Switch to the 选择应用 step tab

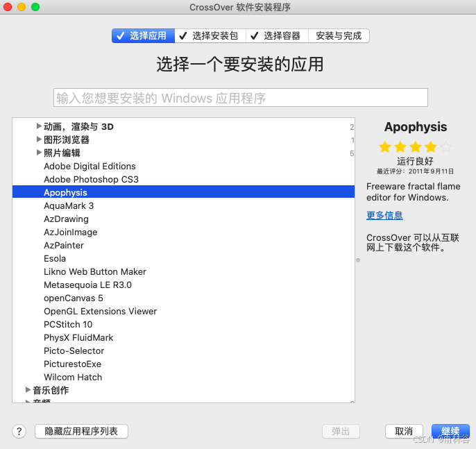pyautogui.click(x=143, y=36)
